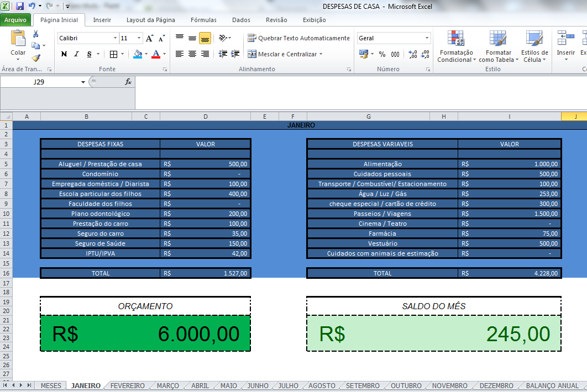Click the Cut scissors icon
The image size is (587, 392).
point(36,34)
